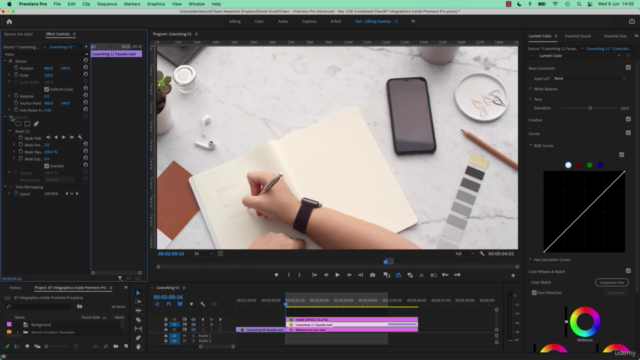The height and width of the screenshot is (360, 640).
Task: Open Program monitor zoom level Fit dropdown
Action: tap(203, 253)
